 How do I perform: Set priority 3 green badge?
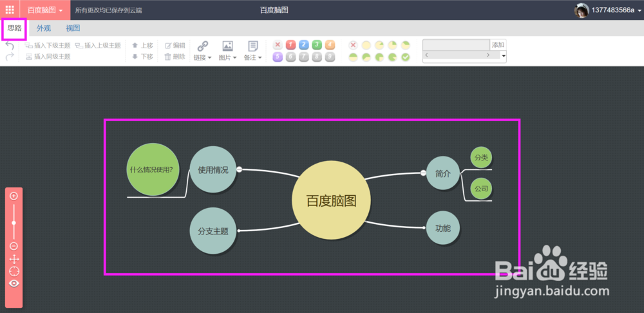tap(317, 45)
